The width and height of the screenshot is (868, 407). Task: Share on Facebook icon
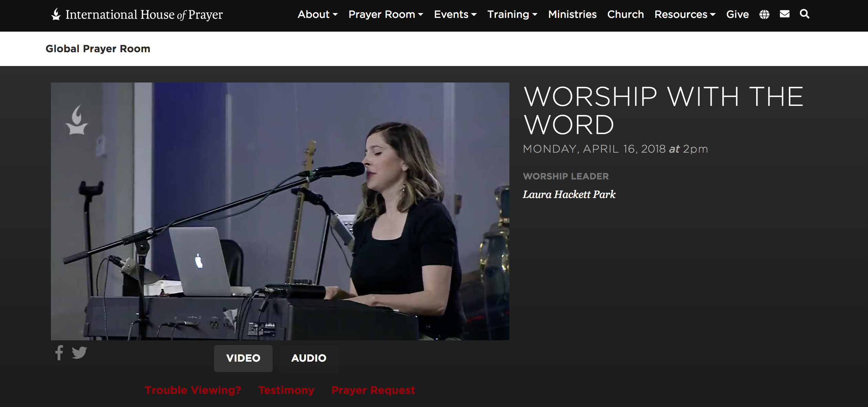(x=59, y=353)
